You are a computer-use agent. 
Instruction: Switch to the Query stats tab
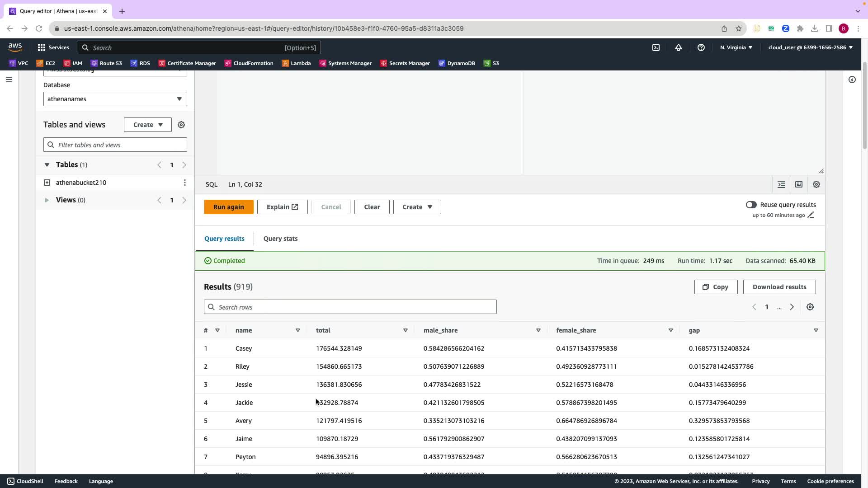[280, 239]
